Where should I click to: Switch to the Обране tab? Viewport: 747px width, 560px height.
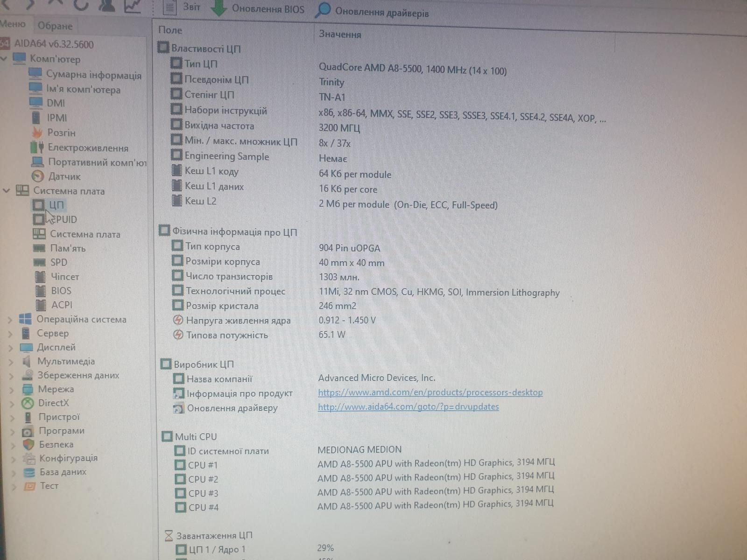tap(55, 26)
